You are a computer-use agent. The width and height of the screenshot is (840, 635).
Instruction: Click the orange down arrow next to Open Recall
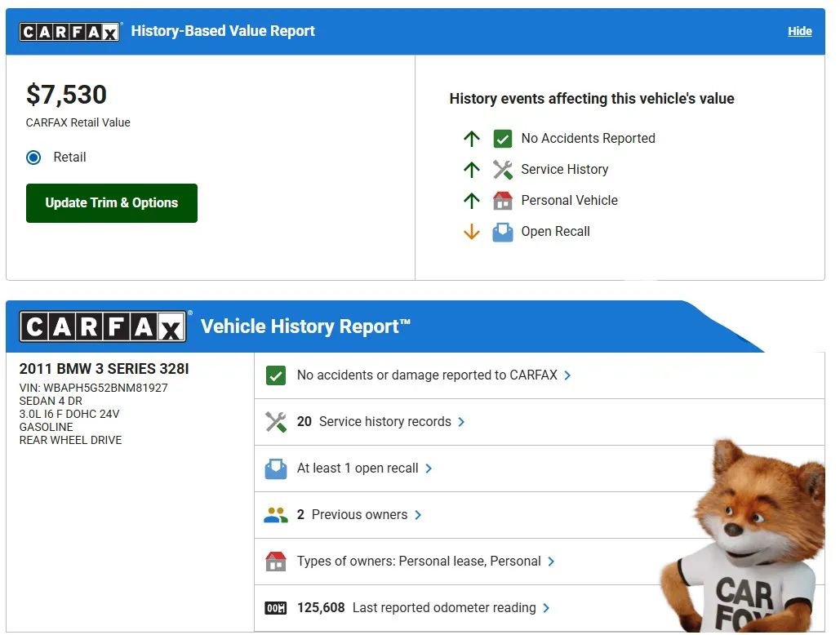(x=472, y=231)
